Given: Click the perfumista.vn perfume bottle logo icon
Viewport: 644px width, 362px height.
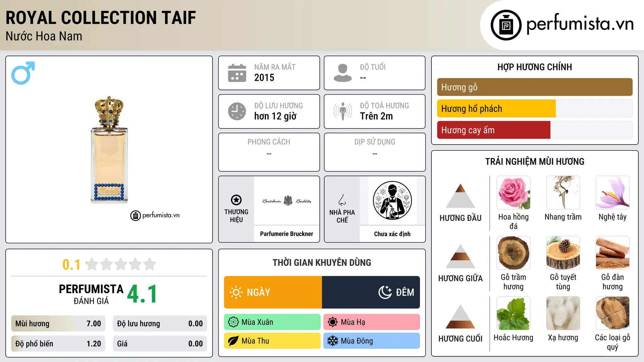Looking at the screenshot, I should point(506,25).
